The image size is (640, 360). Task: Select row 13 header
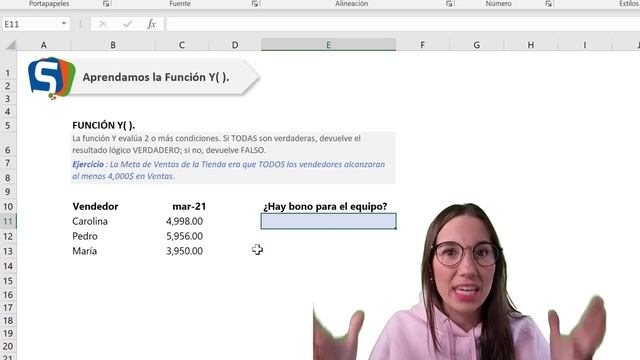click(x=8, y=251)
